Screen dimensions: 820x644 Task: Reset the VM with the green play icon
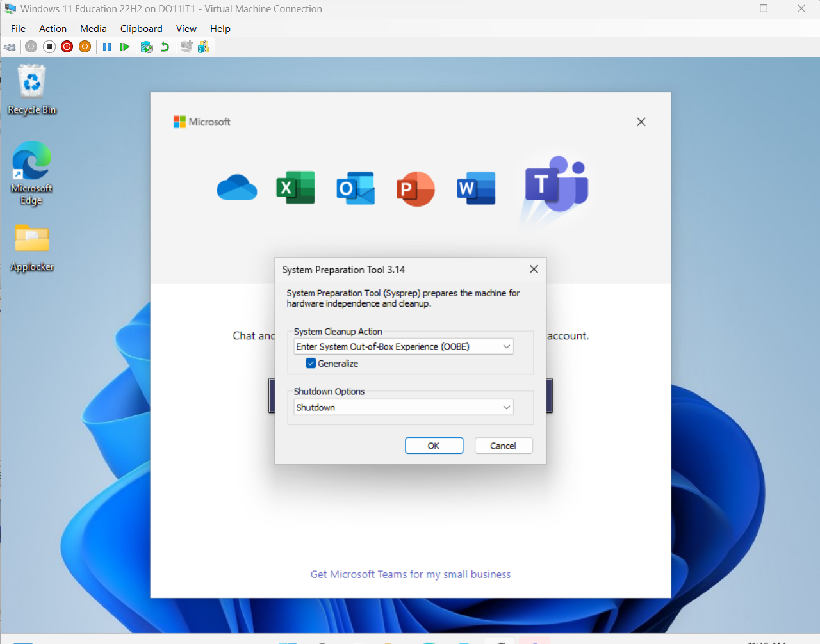125,47
